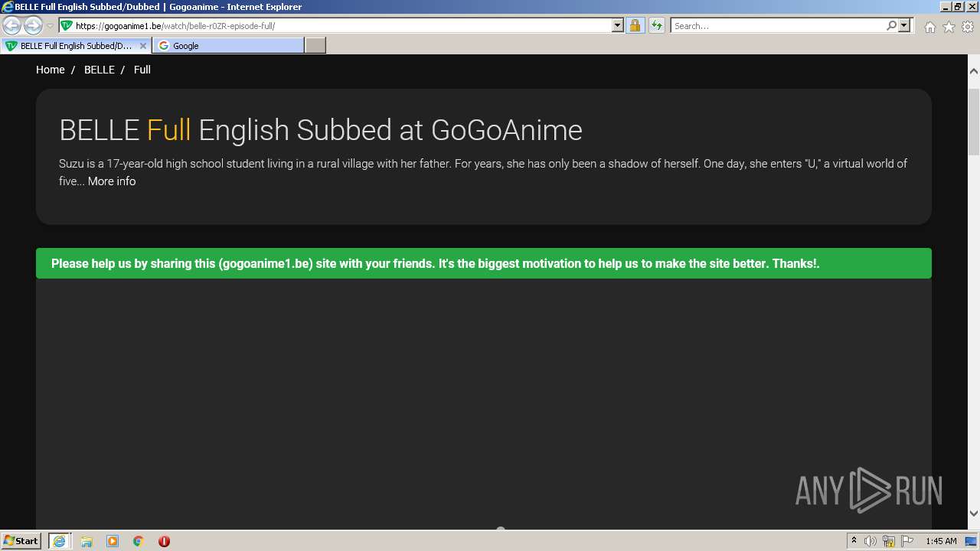This screenshot has height=551, width=980.
Task: Open the volume speaker tray icon
Action: tap(871, 541)
